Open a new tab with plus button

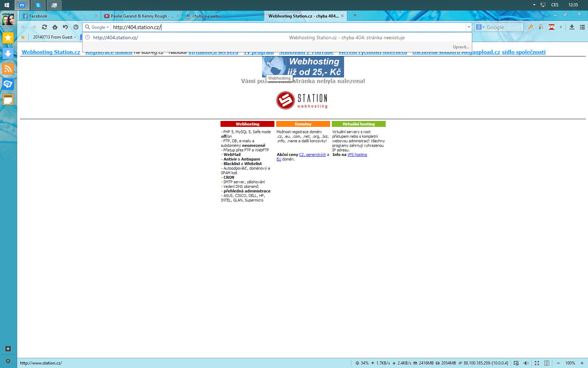click(355, 15)
